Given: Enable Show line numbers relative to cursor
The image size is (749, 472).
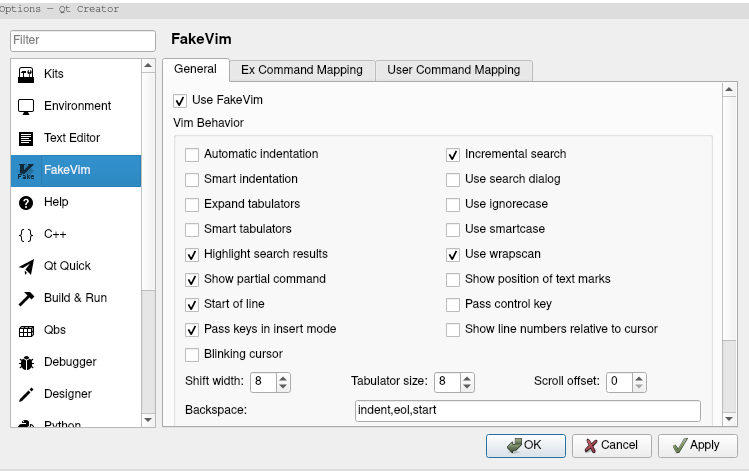Looking at the screenshot, I should [453, 330].
